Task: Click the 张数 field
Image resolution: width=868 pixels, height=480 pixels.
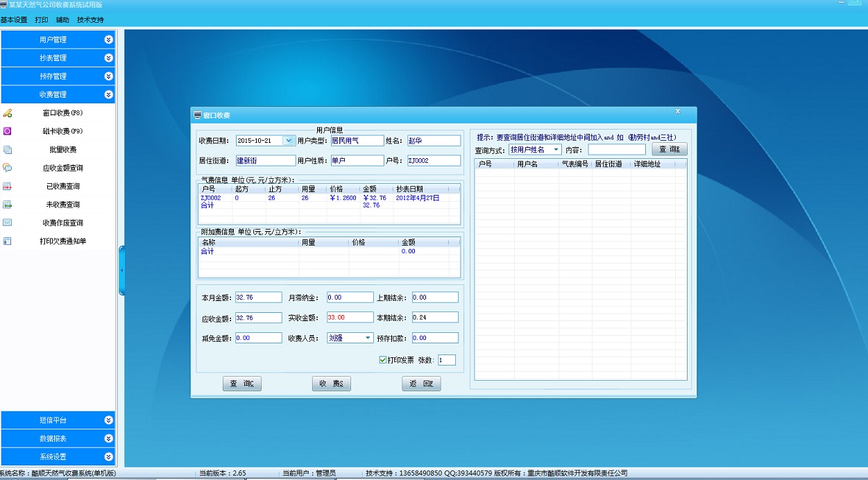Action: click(x=446, y=360)
